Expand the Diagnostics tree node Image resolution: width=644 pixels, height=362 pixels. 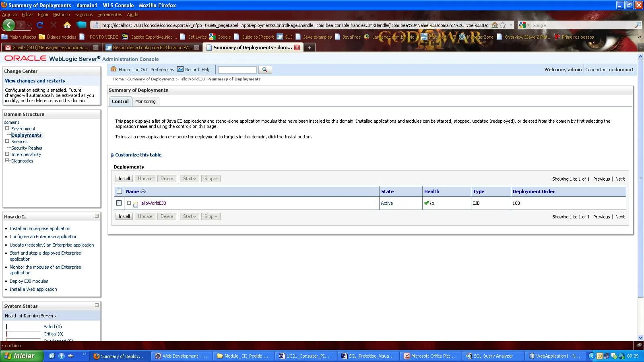pyautogui.click(x=7, y=160)
